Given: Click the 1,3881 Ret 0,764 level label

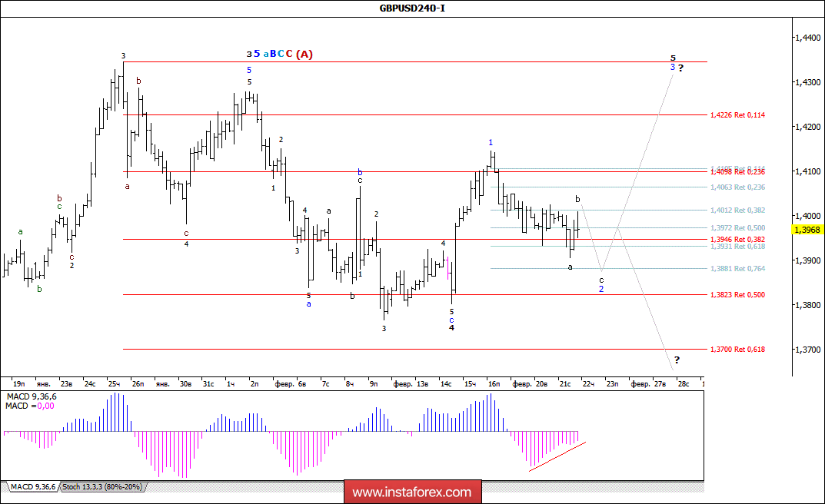Looking at the screenshot, I should [x=737, y=269].
